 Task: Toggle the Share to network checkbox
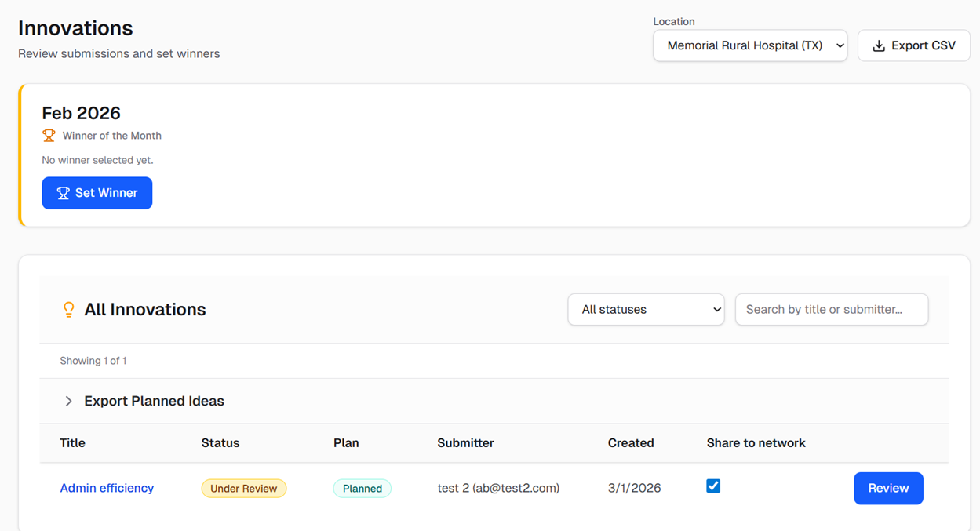tap(713, 486)
